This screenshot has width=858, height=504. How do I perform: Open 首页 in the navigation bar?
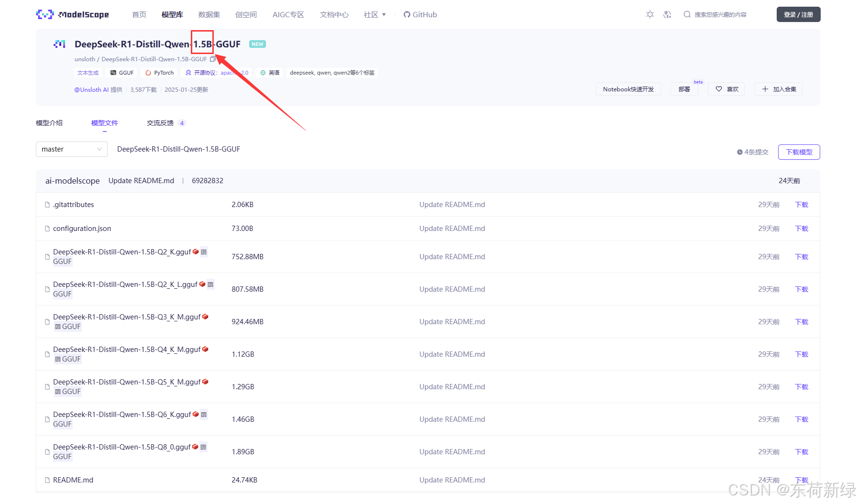click(x=139, y=14)
